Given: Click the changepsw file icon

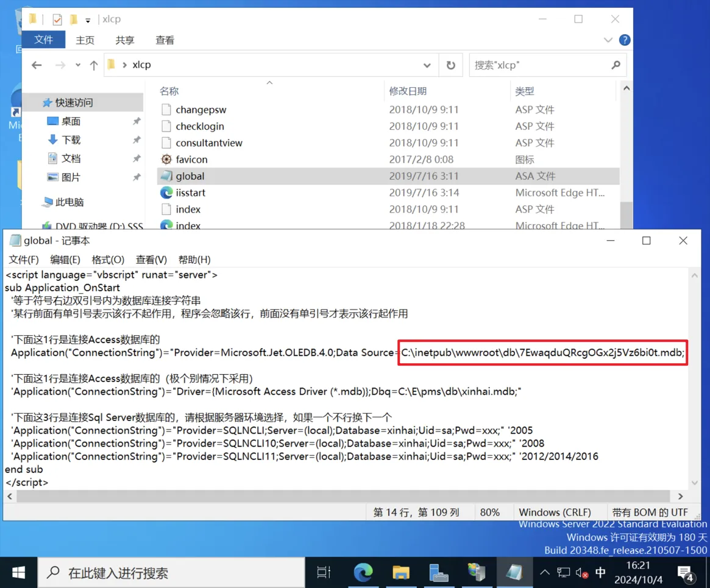Looking at the screenshot, I should 166,110.
